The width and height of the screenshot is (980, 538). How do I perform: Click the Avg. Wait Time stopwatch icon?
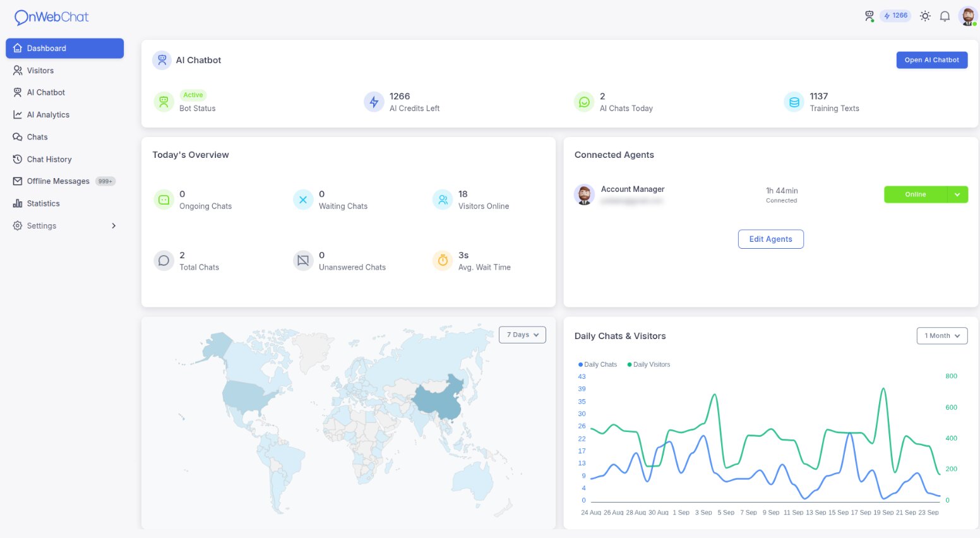[x=443, y=260]
